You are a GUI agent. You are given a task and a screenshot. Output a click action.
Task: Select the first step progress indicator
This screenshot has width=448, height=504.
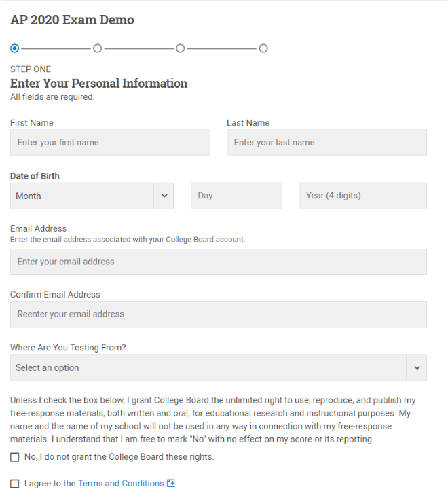pos(14,48)
